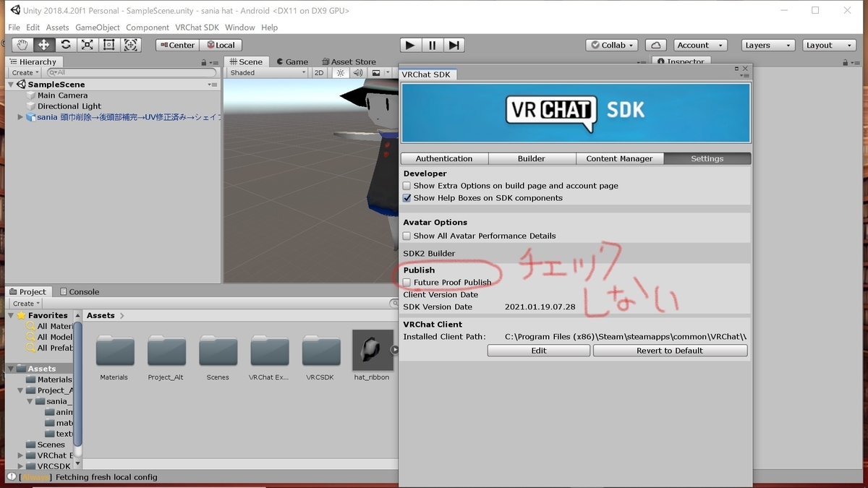Click Revert to Default button
Image resolution: width=868 pixels, height=488 pixels.
[670, 351]
